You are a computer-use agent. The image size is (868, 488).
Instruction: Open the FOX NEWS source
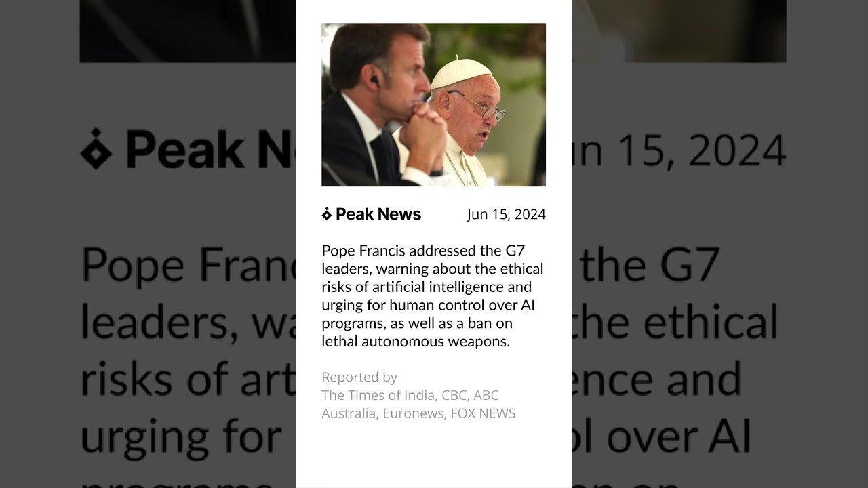(483, 413)
